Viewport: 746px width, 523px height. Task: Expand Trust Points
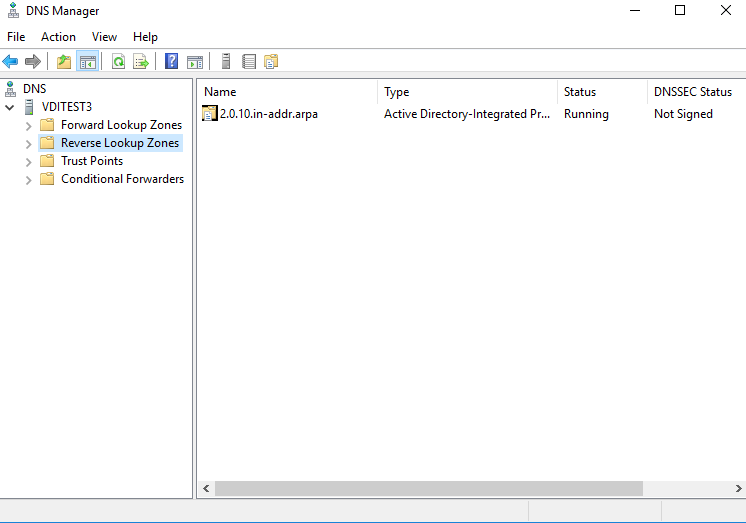coord(29,162)
